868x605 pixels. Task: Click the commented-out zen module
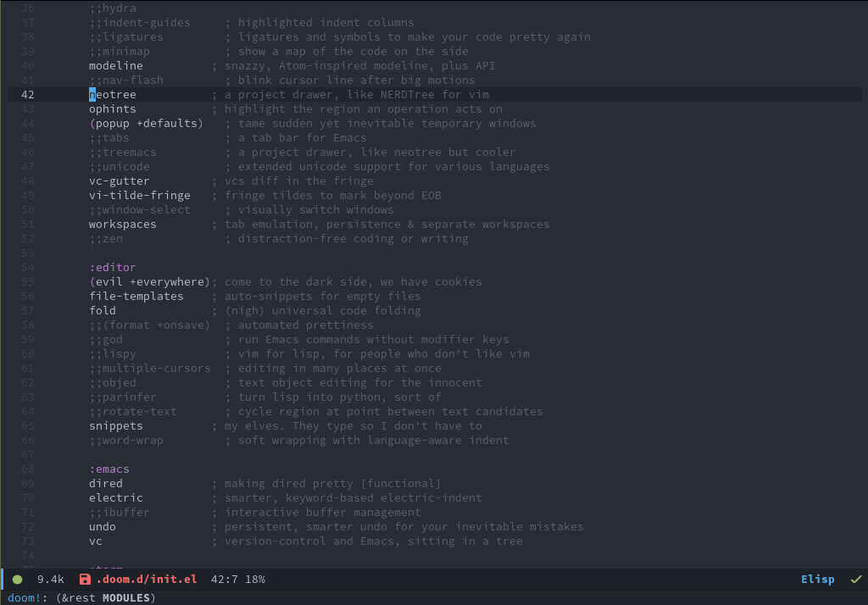(106, 239)
